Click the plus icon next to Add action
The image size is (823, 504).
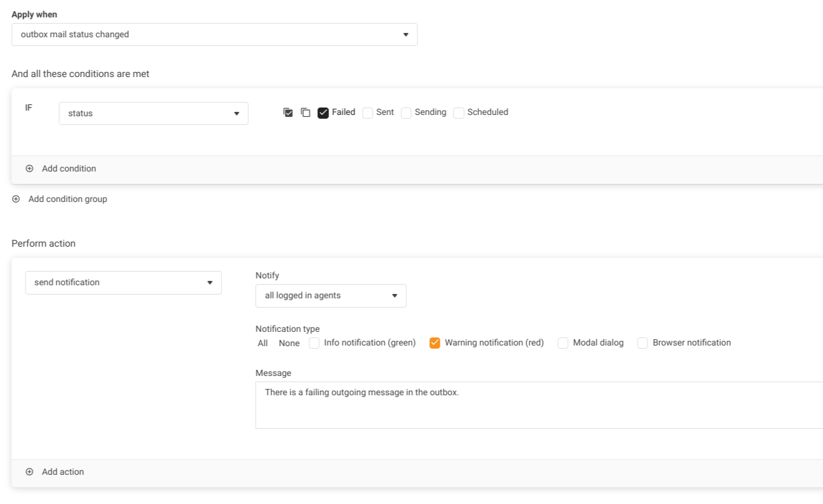point(29,472)
